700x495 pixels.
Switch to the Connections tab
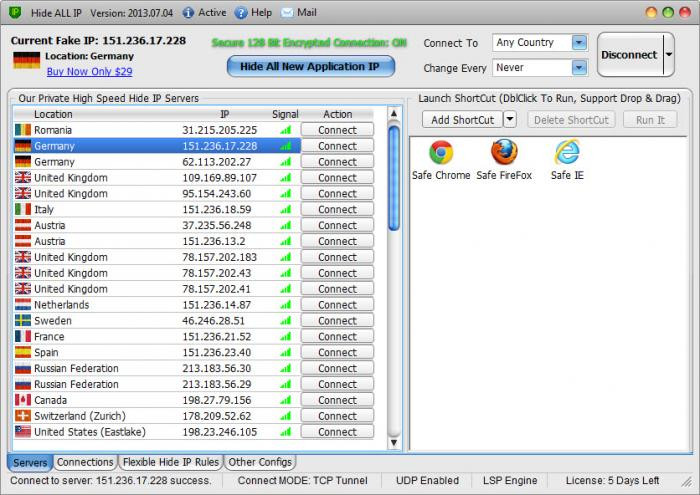(x=85, y=462)
